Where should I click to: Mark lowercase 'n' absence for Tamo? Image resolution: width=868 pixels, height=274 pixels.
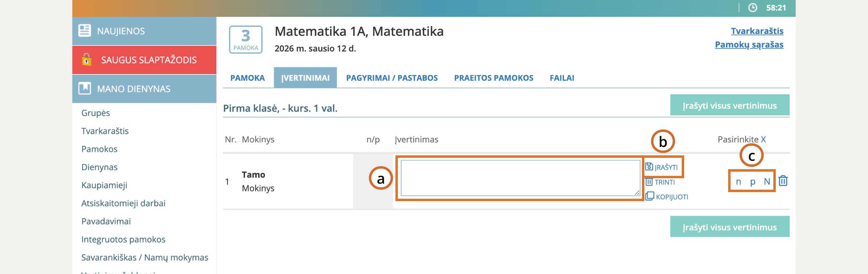pyautogui.click(x=738, y=182)
